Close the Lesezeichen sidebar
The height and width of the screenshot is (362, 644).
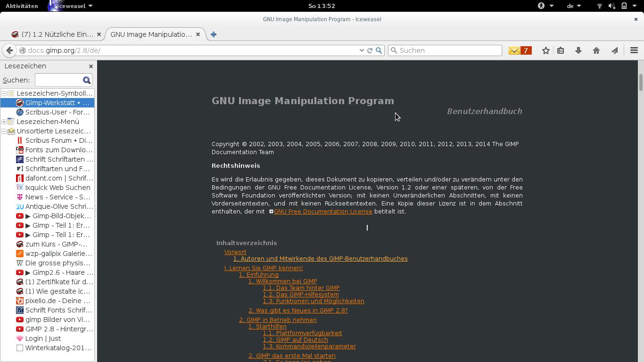coord(91,66)
